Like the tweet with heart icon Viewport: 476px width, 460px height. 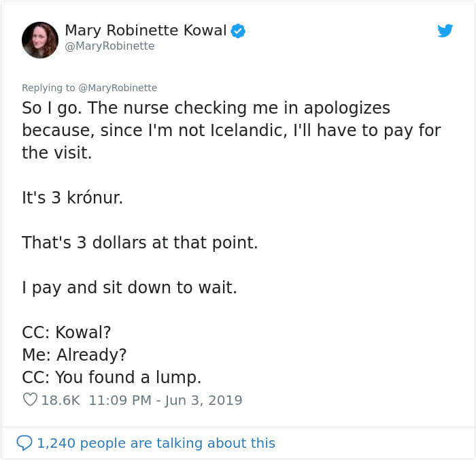point(30,399)
